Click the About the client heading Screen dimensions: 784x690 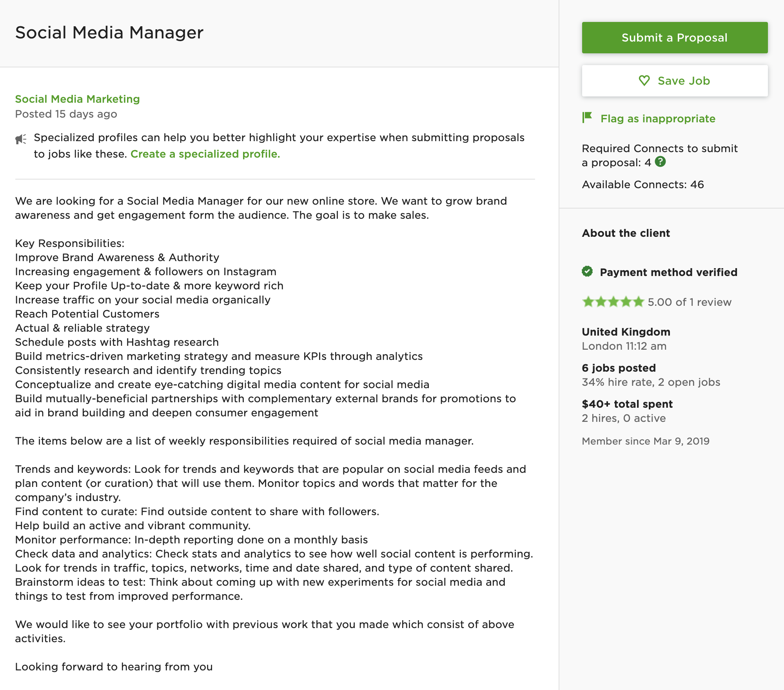pyautogui.click(x=626, y=233)
